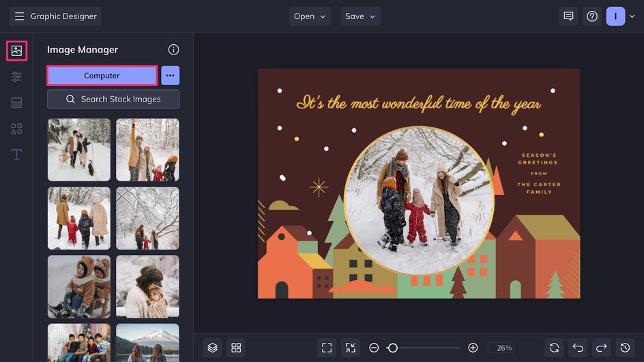Open the edit history icon
Image resolution: width=644 pixels, height=362 pixels.
[x=625, y=348]
